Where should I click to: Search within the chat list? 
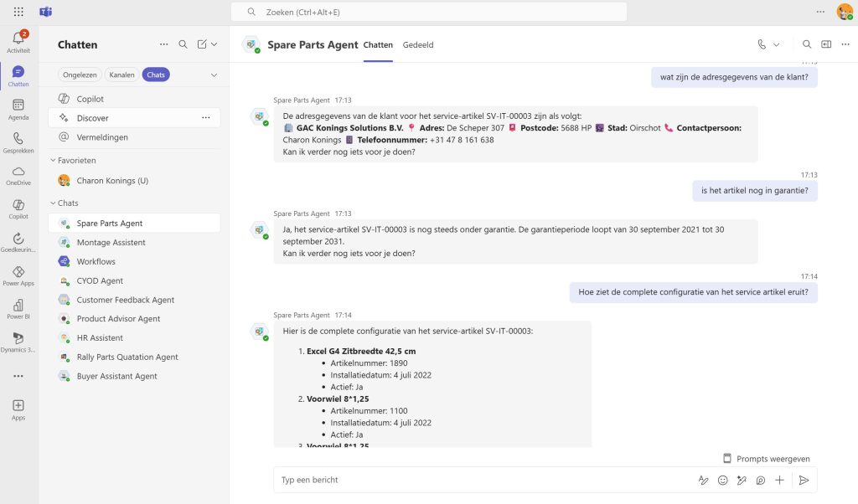183,44
